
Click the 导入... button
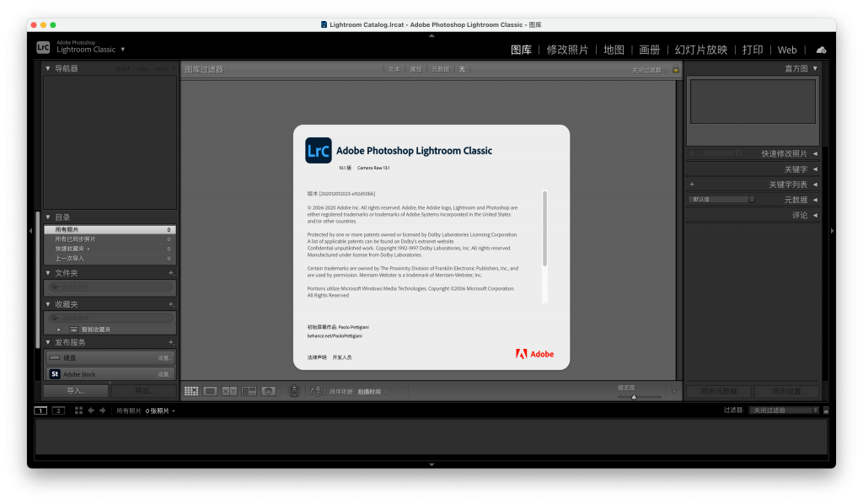click(76, 391)
